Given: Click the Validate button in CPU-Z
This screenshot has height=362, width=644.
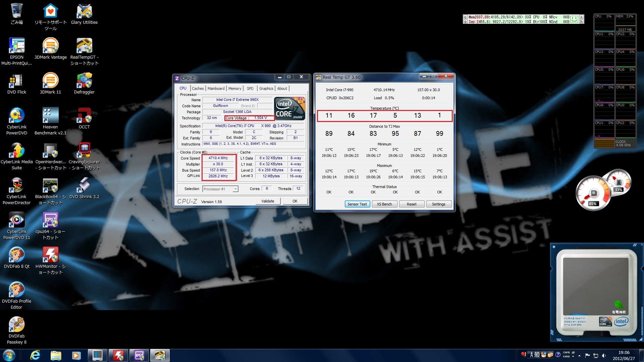Looking at the screenshot, I should 267,201.
